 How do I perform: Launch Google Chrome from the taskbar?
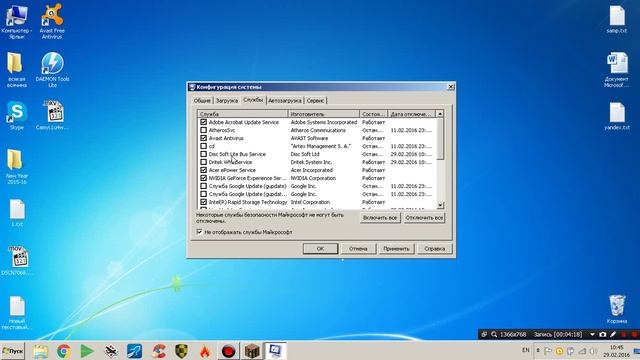64,351
